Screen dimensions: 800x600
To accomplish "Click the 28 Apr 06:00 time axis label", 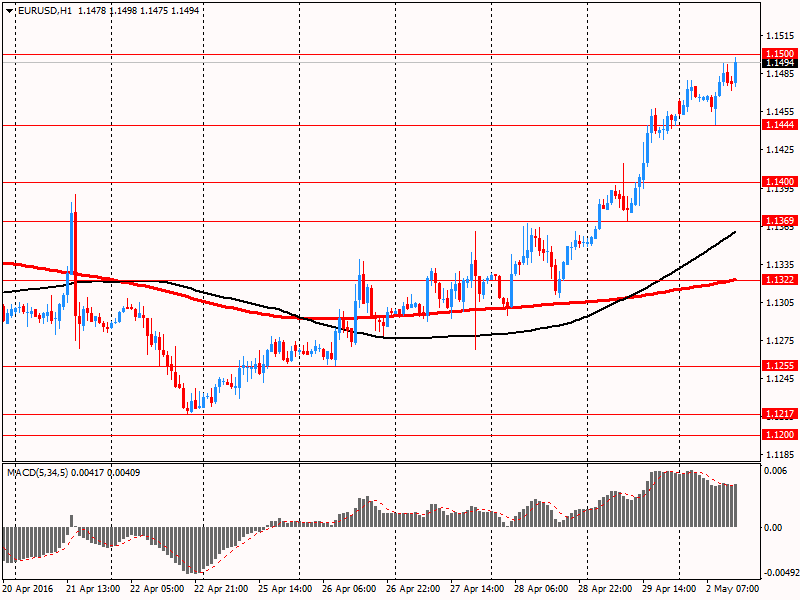I will [541, 589].
